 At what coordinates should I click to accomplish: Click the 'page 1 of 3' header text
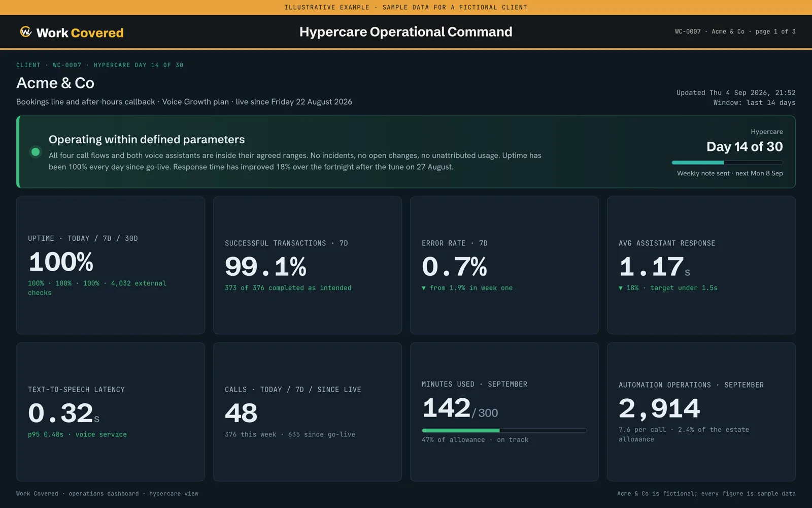775,31
